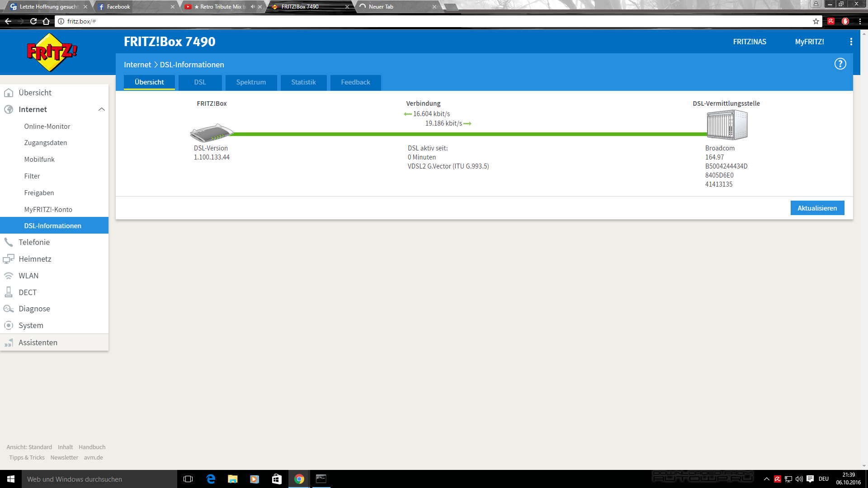This screenshot has width=868, height=488.
Task: Open Online-Monitor in the sidebar
Action: click(x=47, y=127)
